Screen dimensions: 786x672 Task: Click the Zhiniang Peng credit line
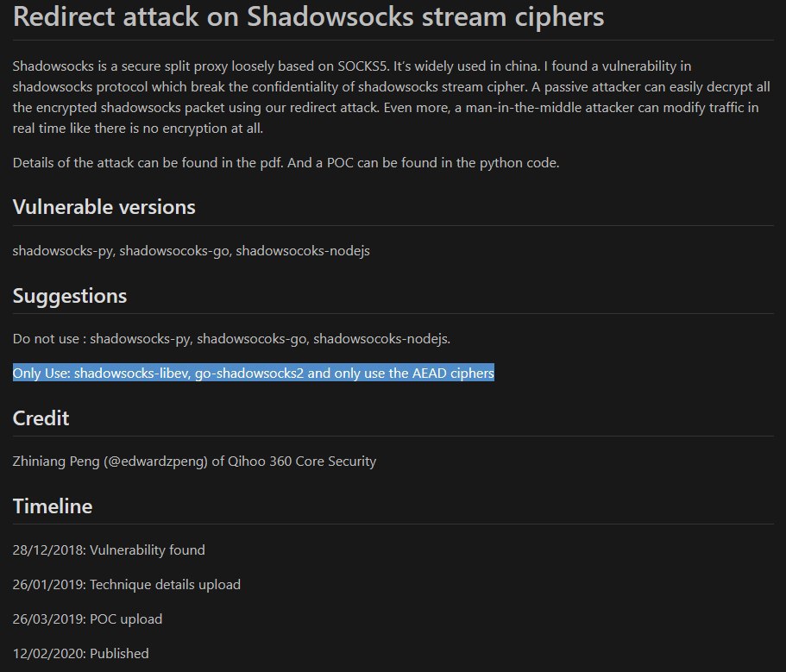[194, 461]
